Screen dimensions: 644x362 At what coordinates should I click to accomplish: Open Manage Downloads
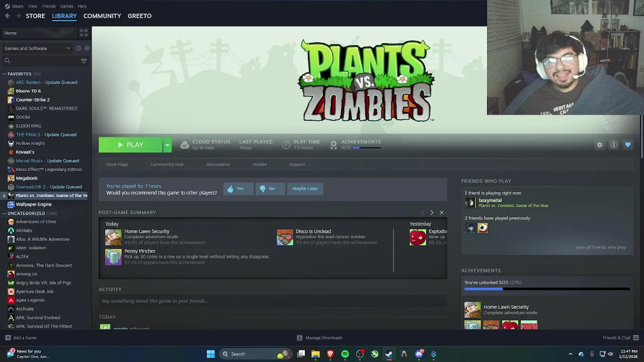point(319,338)
